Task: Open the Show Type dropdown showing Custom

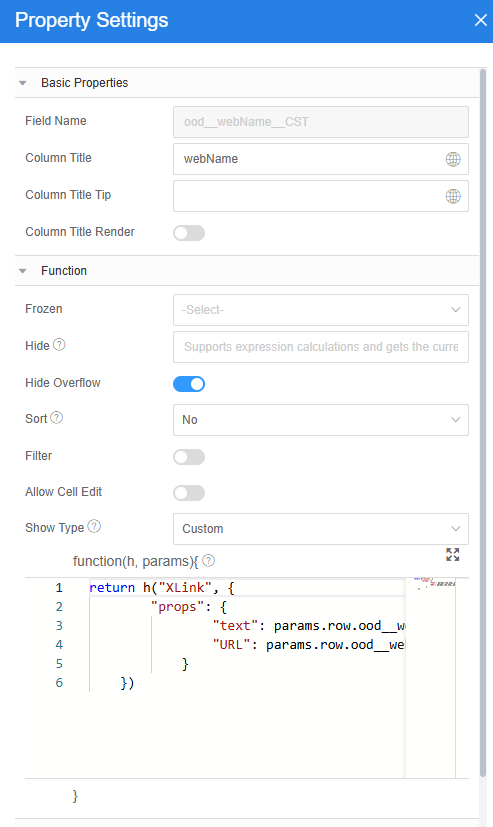Action: [x=321, y=529]
